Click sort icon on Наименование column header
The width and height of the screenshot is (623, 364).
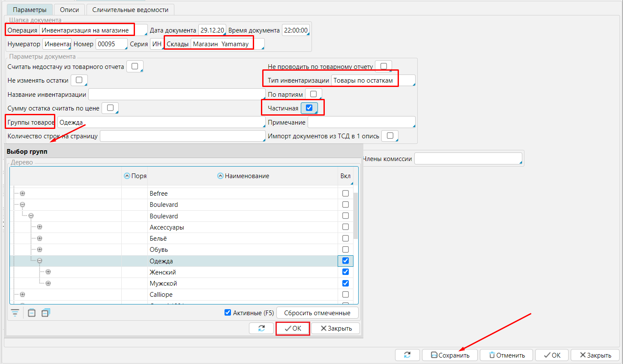(220, 176)
